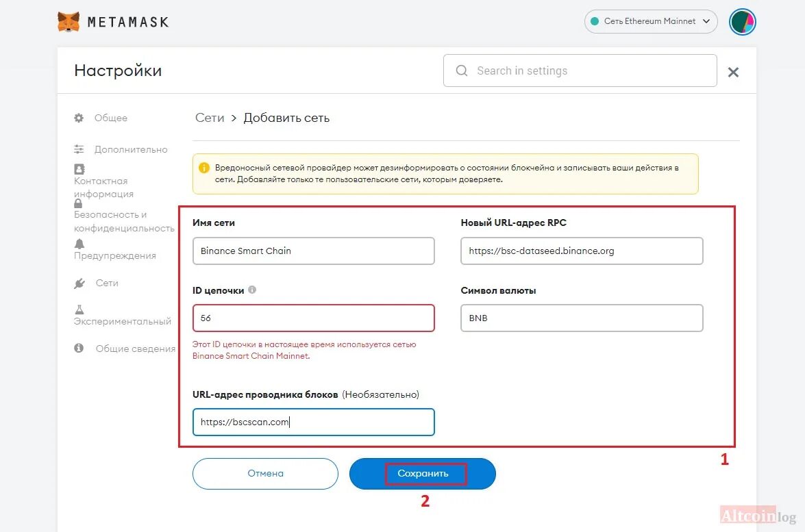Expand the Сеть Ethereum Mainnet network dropdown
This screenshot has width=805, height=532.
[x=650, y=21]
